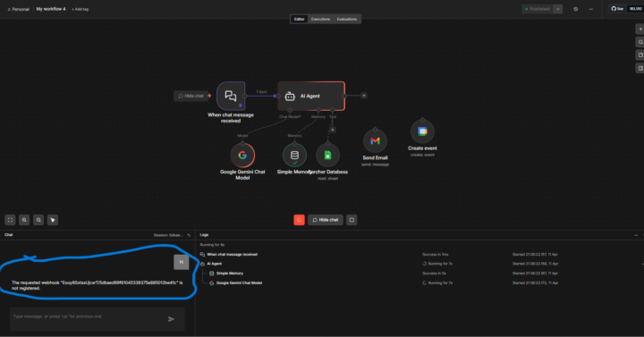Viewport: 644px width, 337px height.
Task: Open the Simple Memory node on canvas
Action: (x=294, y=156)
